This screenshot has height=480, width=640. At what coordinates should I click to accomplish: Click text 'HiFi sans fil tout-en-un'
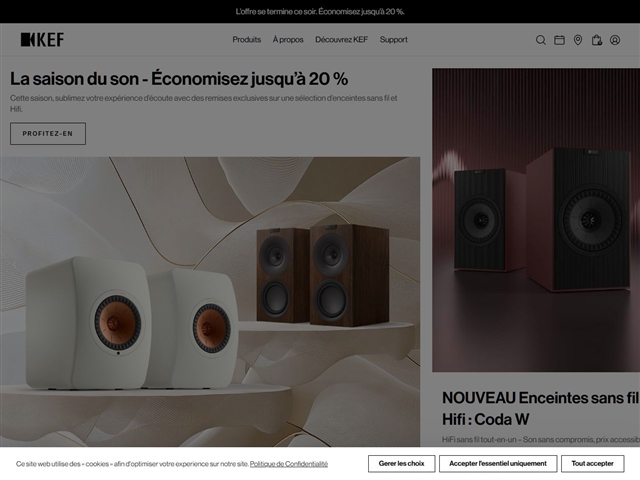[x=541, y=440]
